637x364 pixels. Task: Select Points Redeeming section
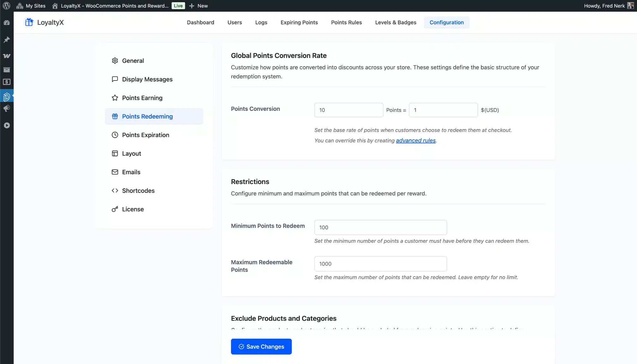tap(154, 116)
